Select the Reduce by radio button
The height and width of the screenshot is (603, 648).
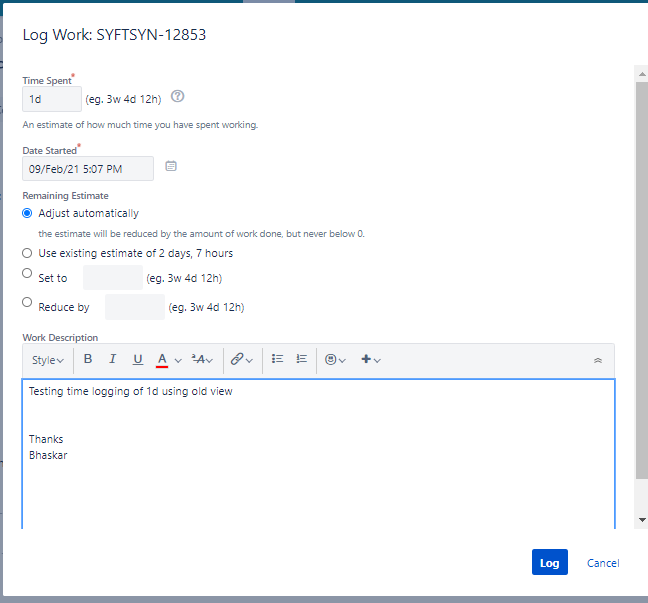point(27,302)
